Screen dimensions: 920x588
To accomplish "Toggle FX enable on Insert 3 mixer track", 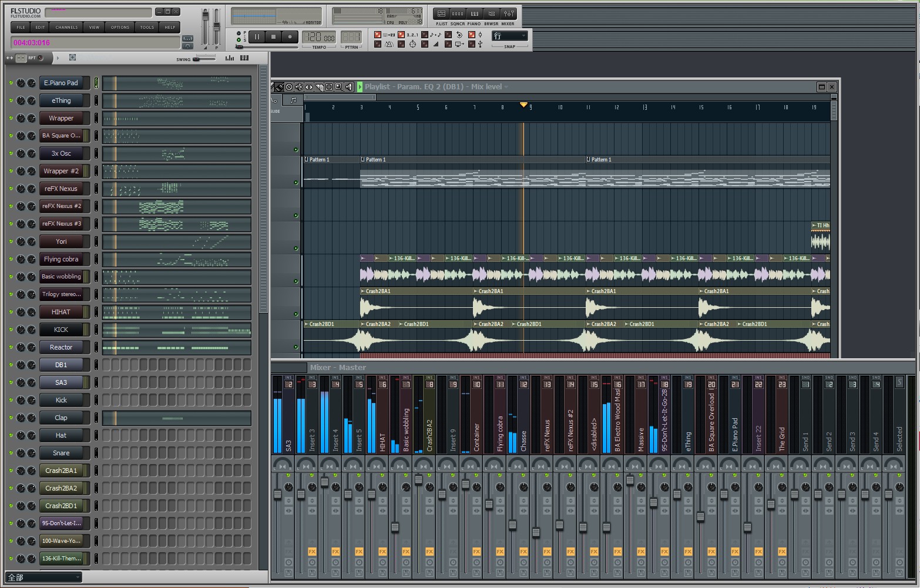I will [312, 552].
